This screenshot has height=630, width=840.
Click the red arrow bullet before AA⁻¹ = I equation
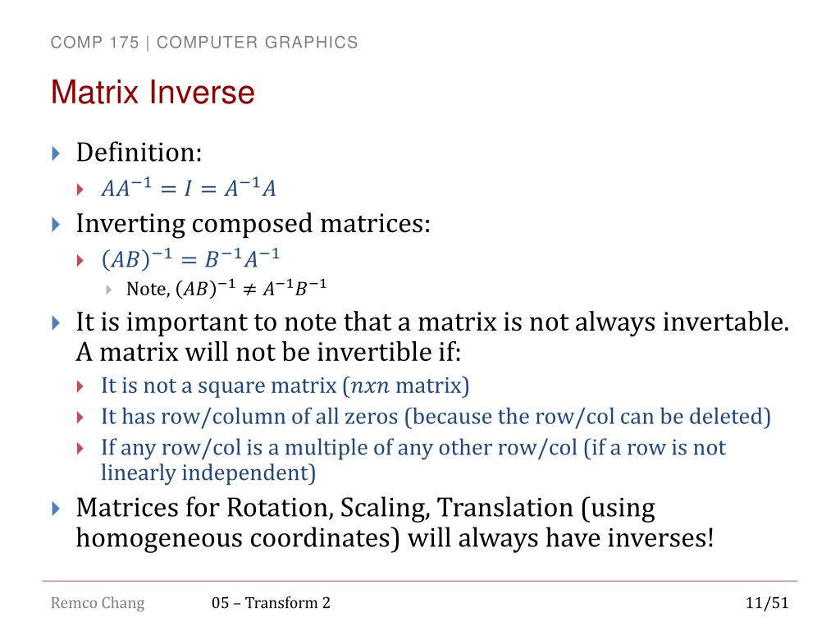(80, 189)
